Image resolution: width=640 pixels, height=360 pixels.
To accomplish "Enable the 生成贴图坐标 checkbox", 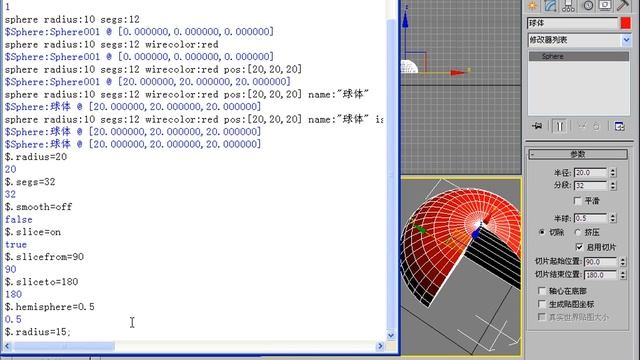I will (542, 304).
